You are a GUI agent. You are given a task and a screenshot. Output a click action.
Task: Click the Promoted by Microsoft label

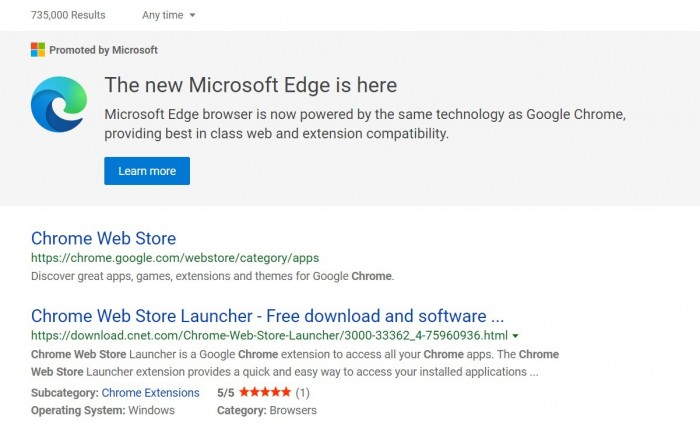103,49
